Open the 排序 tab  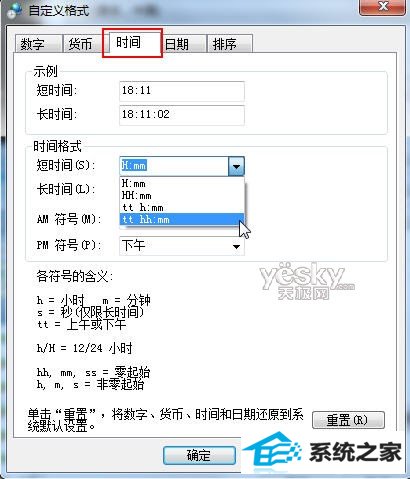tap(229, 44)
